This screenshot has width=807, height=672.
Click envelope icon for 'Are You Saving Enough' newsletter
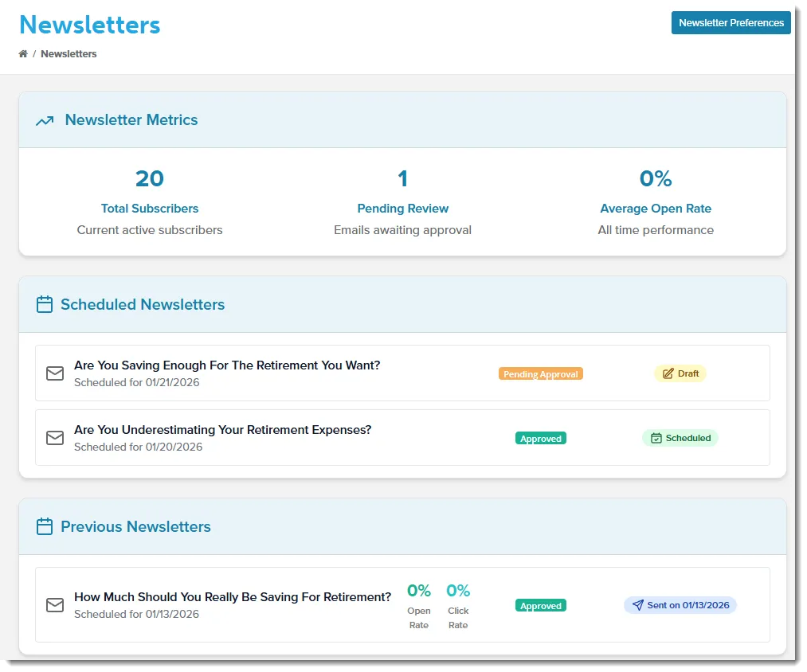55,373
